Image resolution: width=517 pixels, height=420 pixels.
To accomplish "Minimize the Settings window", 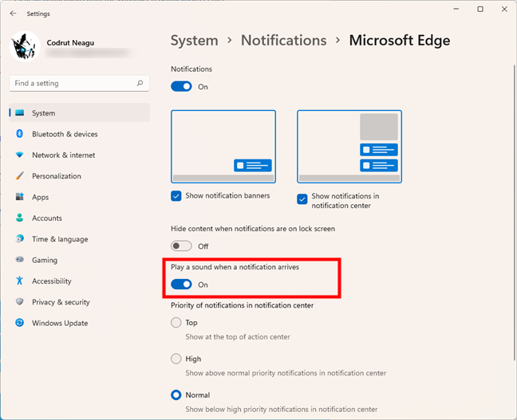I will tap(456, 9).
